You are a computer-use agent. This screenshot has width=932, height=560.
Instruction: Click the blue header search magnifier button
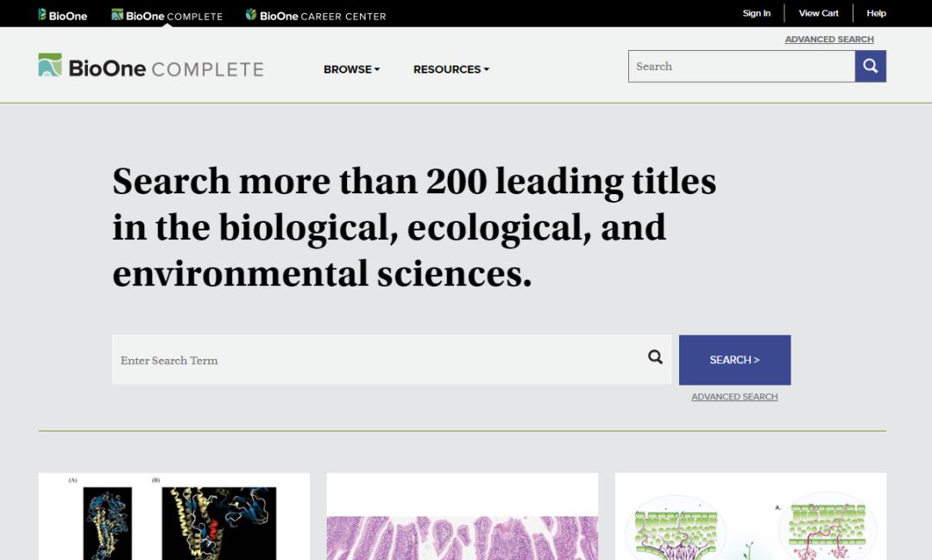click(870, 66)
